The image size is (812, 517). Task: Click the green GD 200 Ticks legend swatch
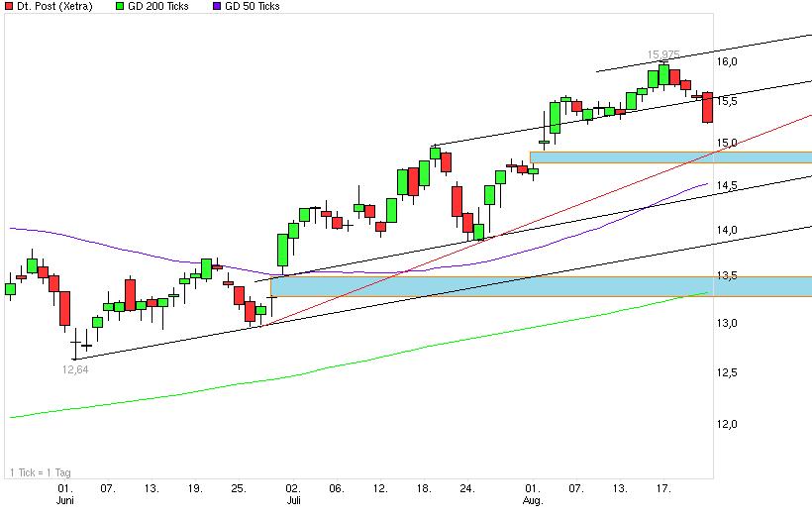coord(120,6)
